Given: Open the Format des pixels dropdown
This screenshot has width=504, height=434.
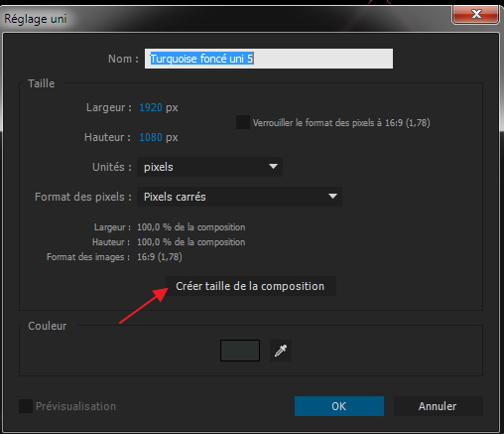Looking at the screenshot, I should [x=239, y=197].
